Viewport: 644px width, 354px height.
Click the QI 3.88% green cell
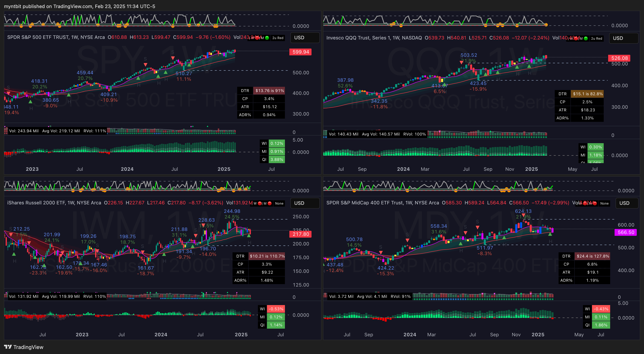pos(277,159)
